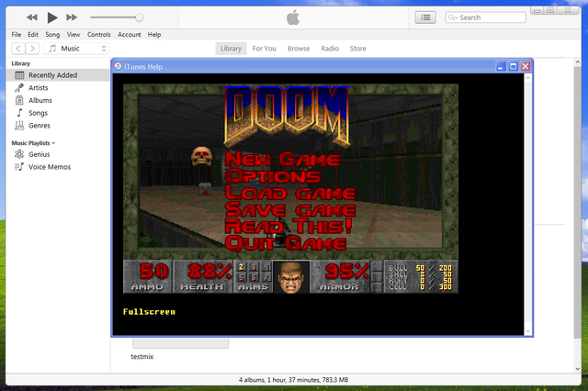
Task: Switch to the Radio tab
Action: pos(330,49)
